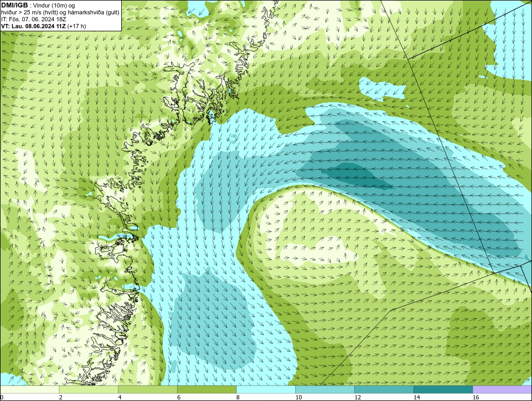The height and width of the screenshot is (401, 532).
Task: Click legend scale label '2'
Action: 61,397
